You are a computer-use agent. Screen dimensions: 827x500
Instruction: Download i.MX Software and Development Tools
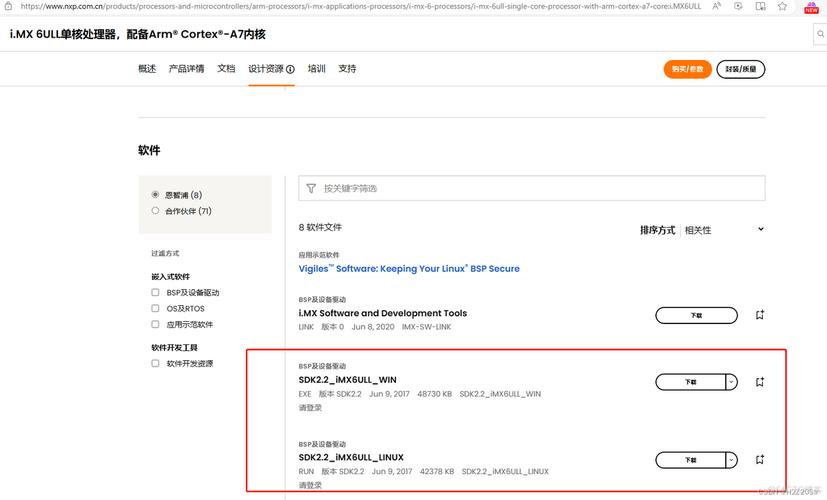696,315
